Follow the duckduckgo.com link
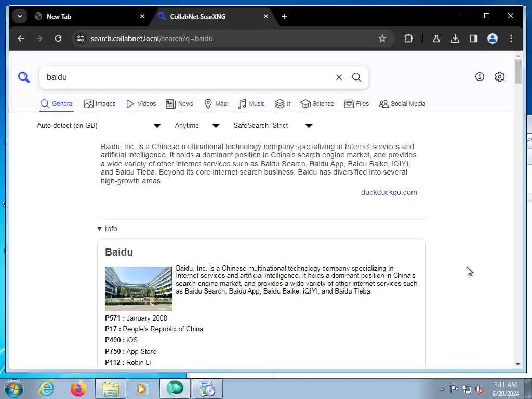The image size is (532, 399). [389, 192]
